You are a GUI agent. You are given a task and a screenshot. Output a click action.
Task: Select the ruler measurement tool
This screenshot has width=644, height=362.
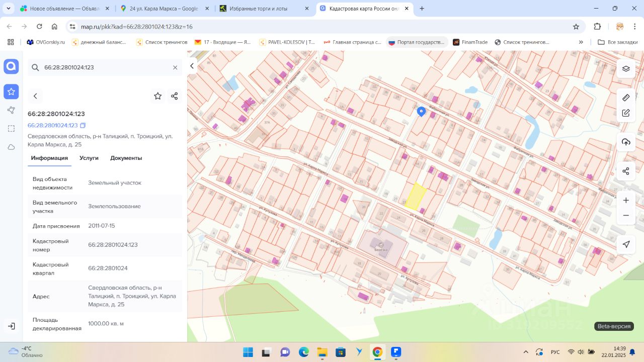[x=626, y=98]
